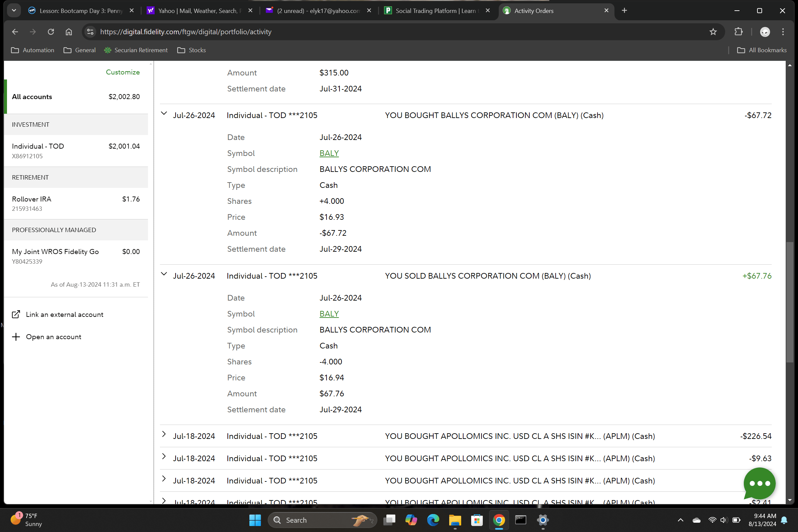Screen dimensions: 798x532
Task: Click the Customize link in accounts sidebar
Action: point(122,72)
